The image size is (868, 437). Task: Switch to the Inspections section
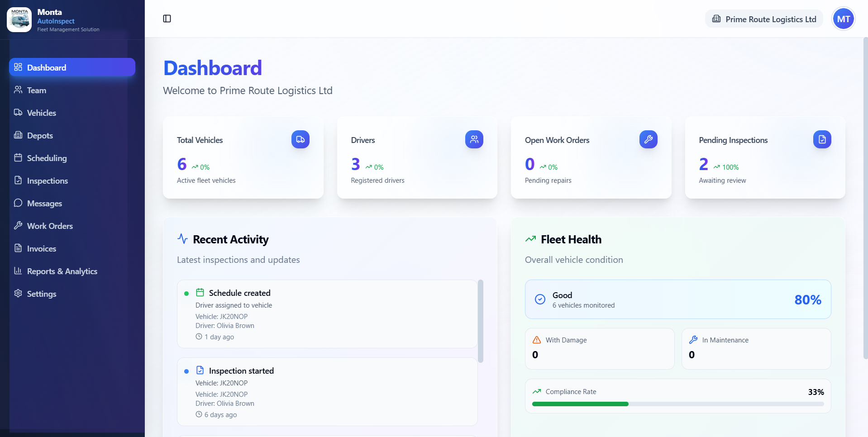click(18, 180)
